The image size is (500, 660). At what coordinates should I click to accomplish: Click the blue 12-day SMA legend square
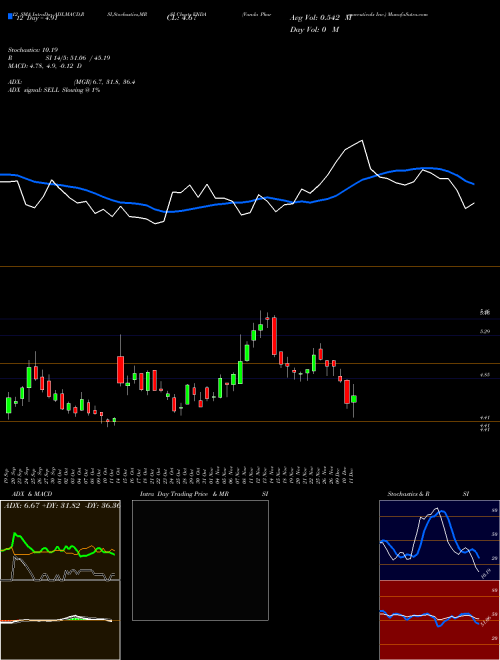10,16
